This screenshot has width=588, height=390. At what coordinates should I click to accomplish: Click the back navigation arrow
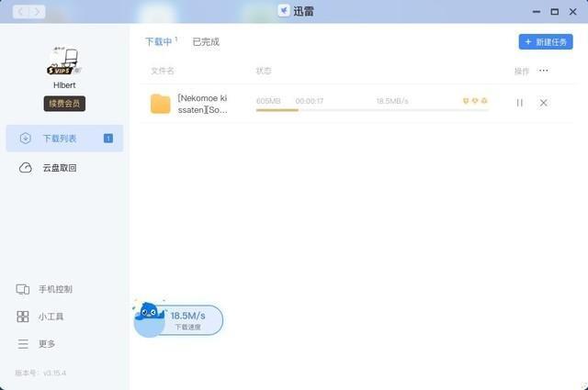coord(20,12)
